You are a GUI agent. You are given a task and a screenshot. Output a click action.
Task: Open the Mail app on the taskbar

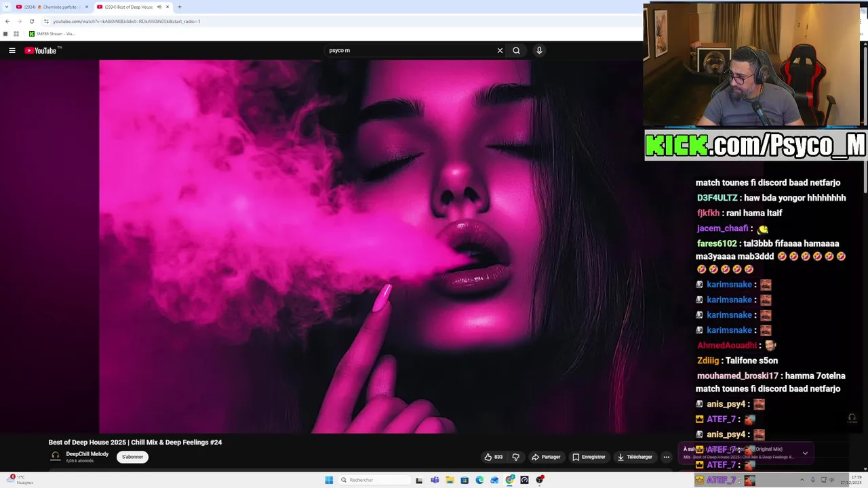[494, 480]
